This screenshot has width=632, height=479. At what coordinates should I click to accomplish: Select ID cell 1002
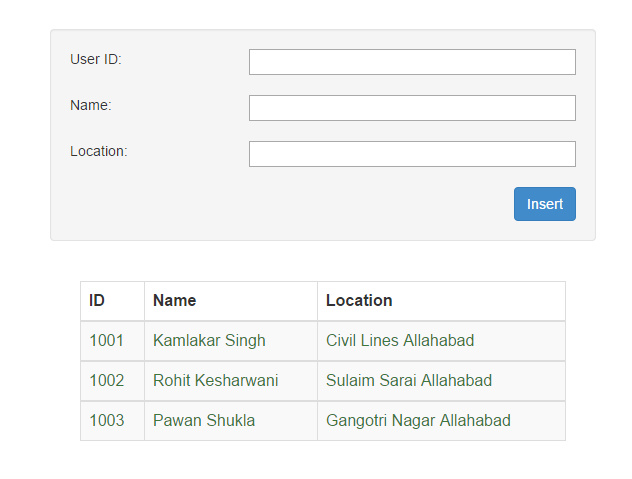107,381
